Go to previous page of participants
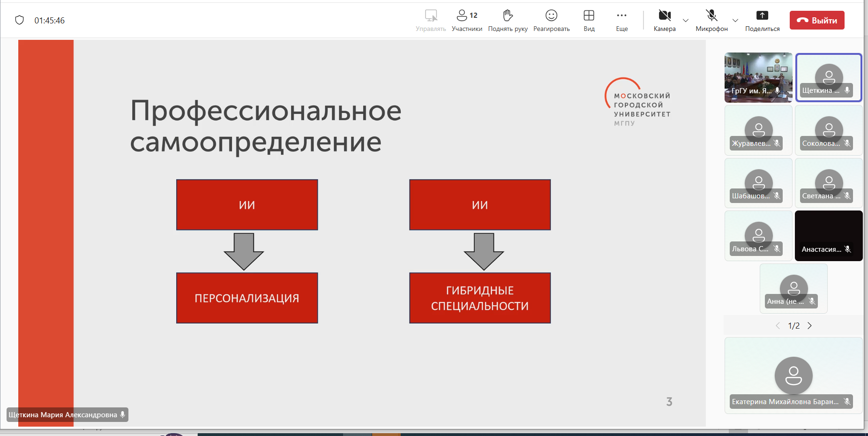 tap(778, 326)
